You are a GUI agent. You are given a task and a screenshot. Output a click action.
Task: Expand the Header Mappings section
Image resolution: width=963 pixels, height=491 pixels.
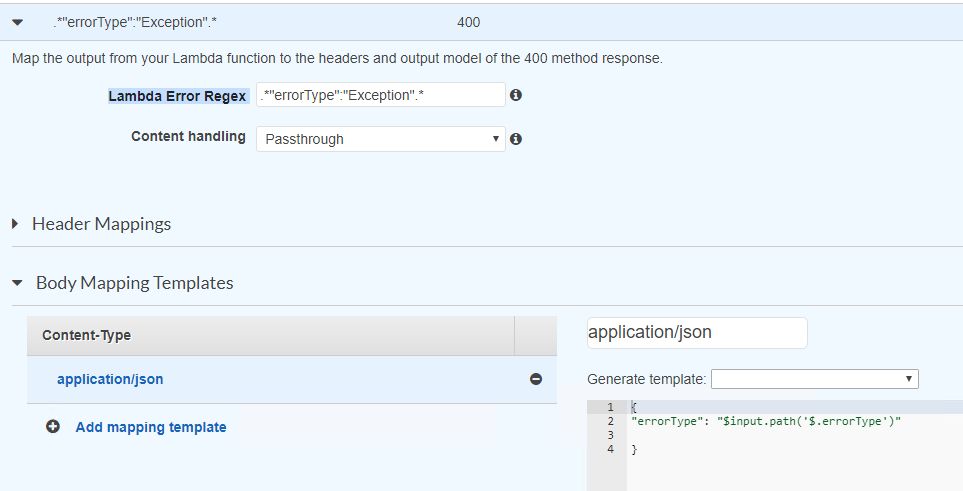16,224
